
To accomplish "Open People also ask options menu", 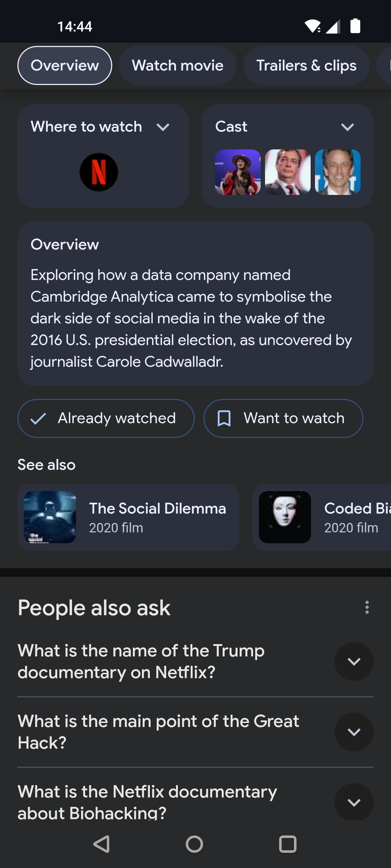I will click(x=367, y=607).
